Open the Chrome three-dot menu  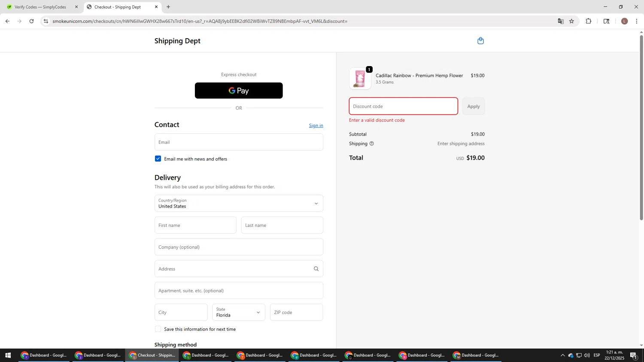637,21
